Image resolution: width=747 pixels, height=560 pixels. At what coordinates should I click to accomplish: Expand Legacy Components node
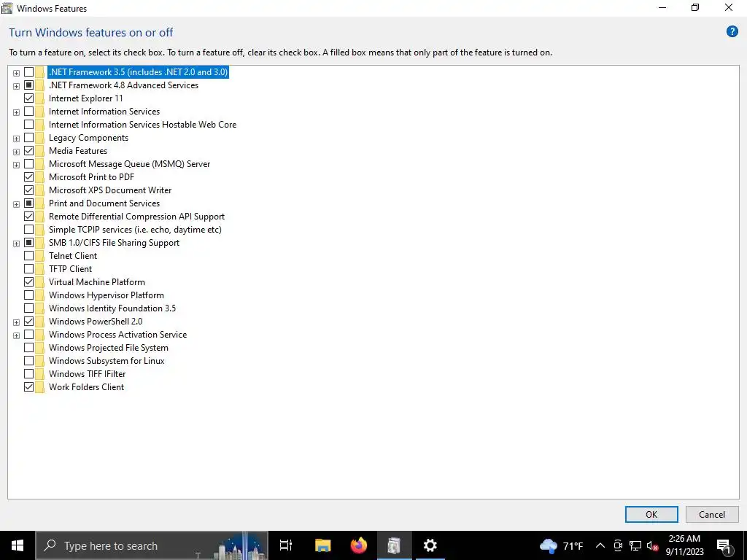16,139
